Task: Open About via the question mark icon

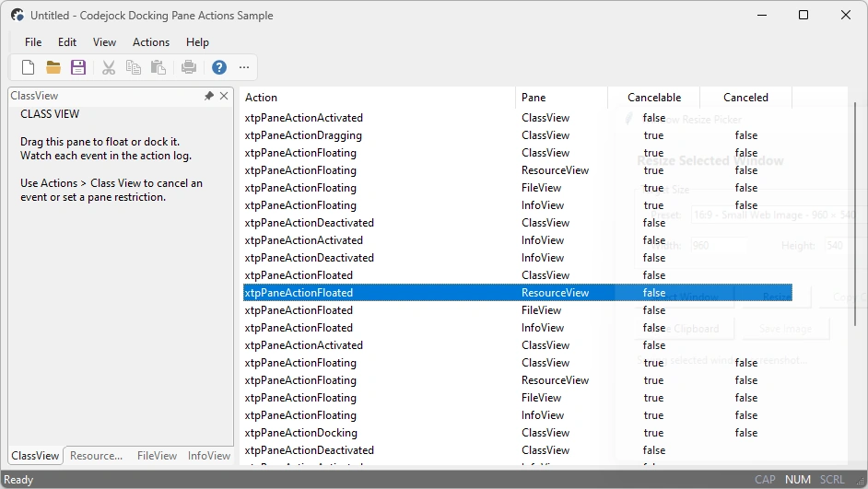Action: 219,67
